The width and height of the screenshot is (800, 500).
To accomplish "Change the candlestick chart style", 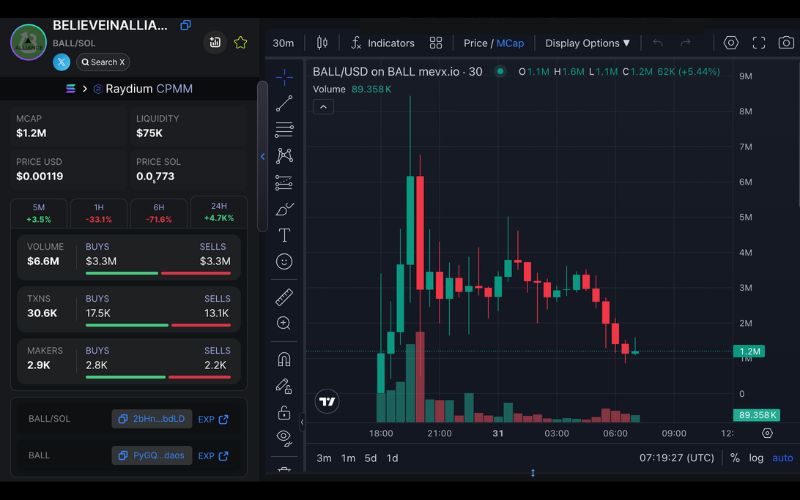I will 322,43.
